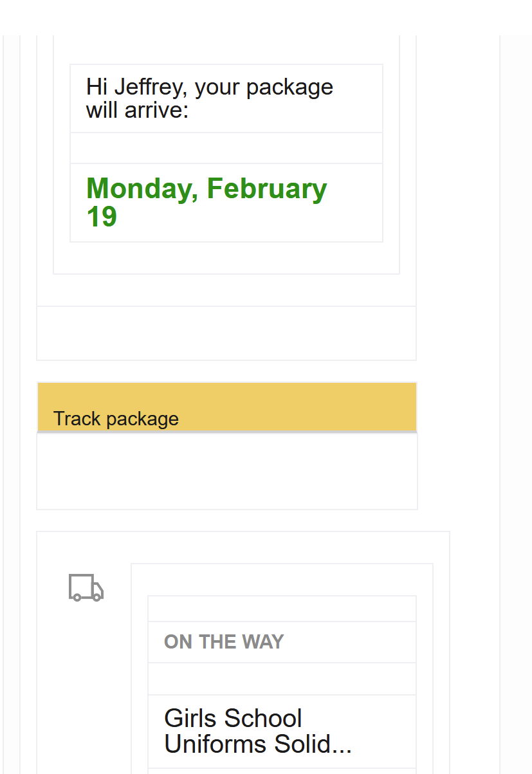Click the ON THE WAY status label

pos(224,641)
